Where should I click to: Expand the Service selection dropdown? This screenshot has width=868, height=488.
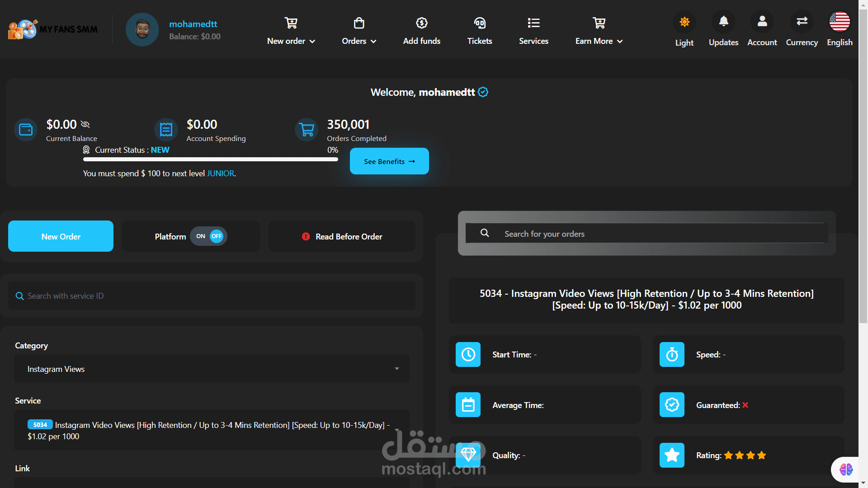point(212,430)
